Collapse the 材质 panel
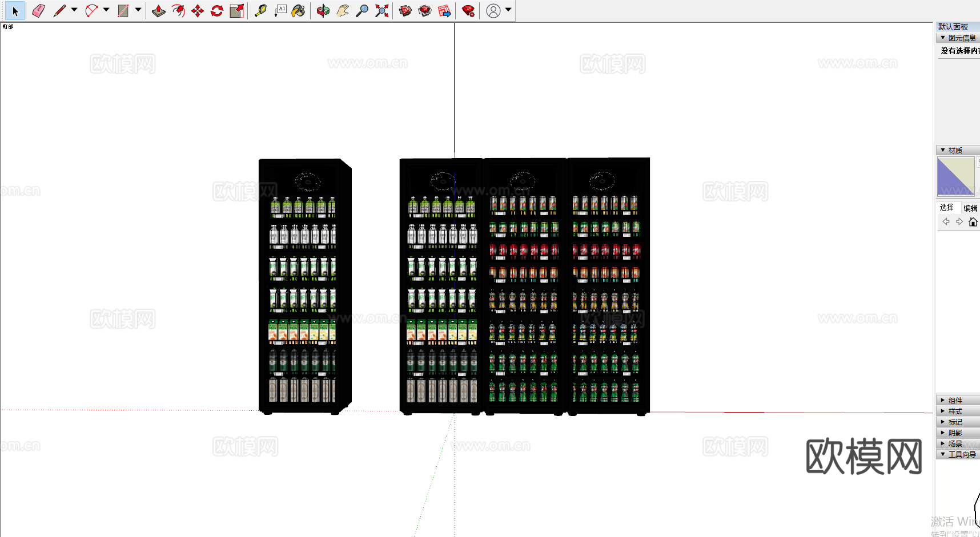Screen dimensions: 980x537 (958, 150)
